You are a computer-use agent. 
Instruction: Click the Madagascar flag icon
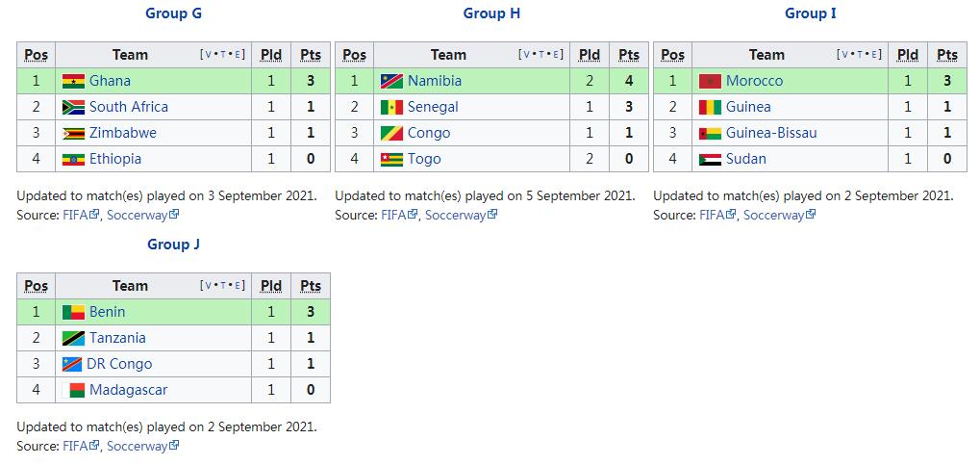(x=73, y=390)
